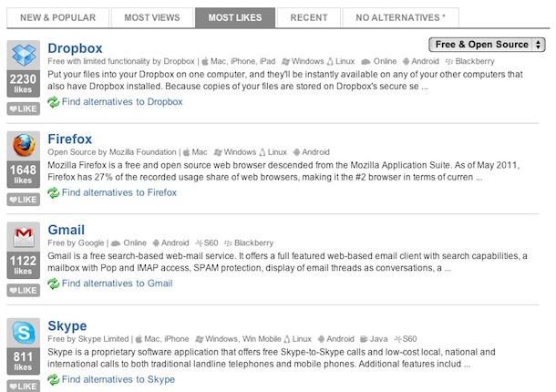
Task: Click green refresh icon beside Skype alternatives
Action: [53, 379]
